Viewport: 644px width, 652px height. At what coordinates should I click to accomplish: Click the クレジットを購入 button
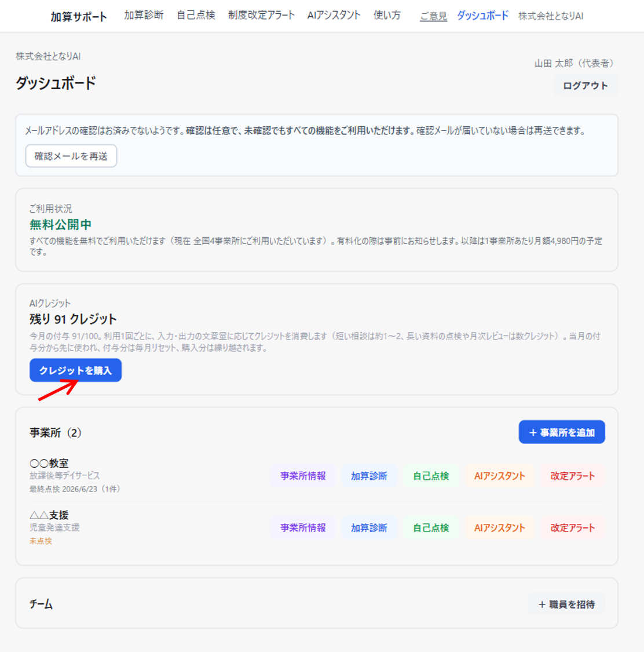tap(76, 370)
